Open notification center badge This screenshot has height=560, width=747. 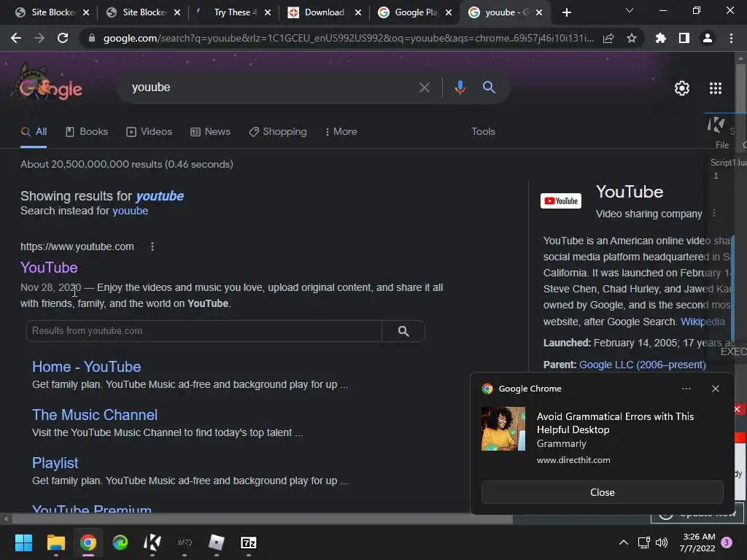pos(727,542)
